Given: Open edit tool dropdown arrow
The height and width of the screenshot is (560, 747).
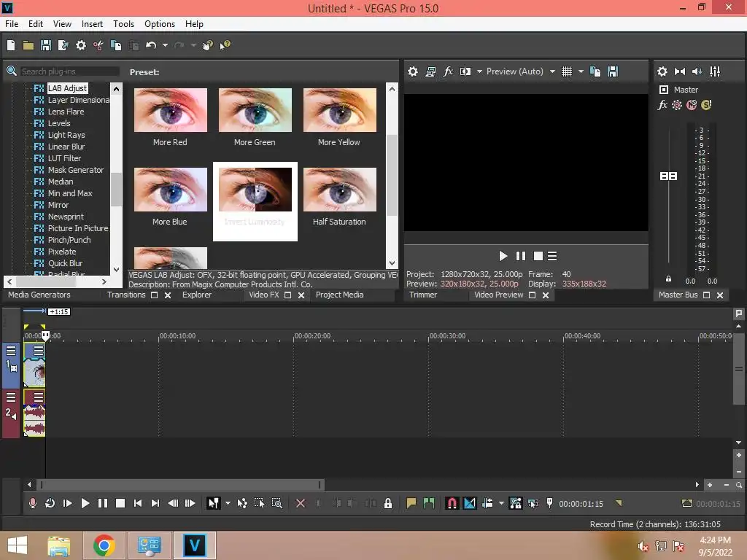Looking at the screenshot, I should 228,503.
